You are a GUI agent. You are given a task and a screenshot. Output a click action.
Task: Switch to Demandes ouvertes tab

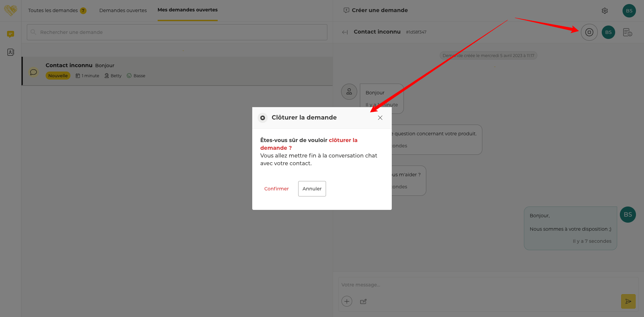pos(123,10)
